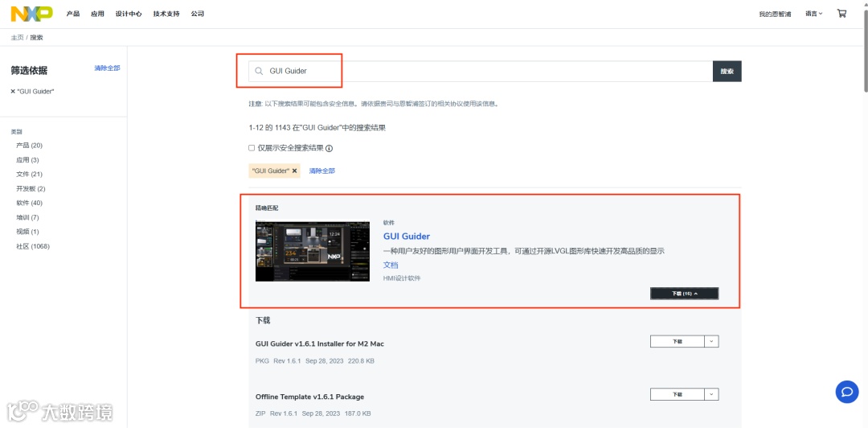Click the search magnifier icon
Viewport: 868px width, 428px height.
coord(259,71)
